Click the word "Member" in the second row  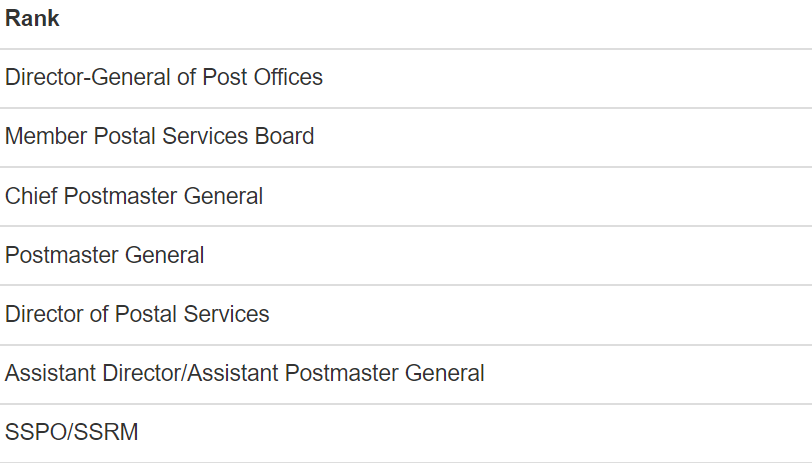(46, 136)
